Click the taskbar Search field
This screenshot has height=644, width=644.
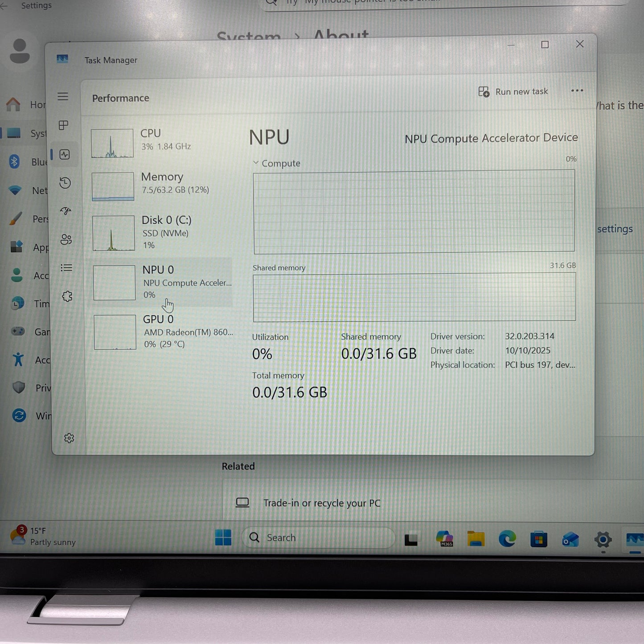[x=317, y=537]
